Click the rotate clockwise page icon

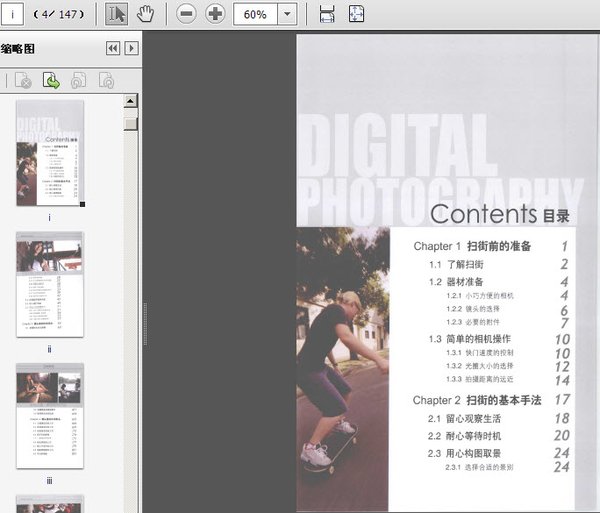[105, 80]
